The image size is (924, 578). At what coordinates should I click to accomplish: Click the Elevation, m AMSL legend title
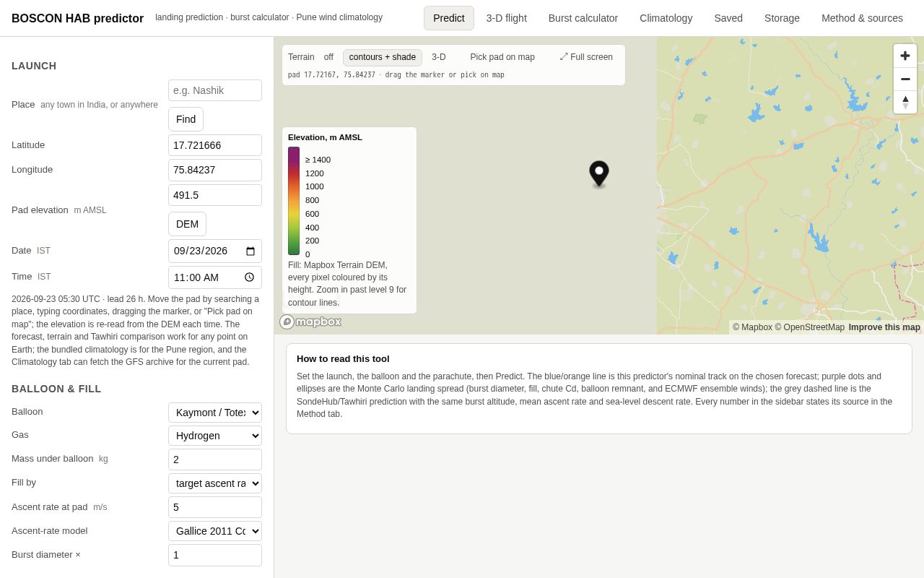click(325, 137)
